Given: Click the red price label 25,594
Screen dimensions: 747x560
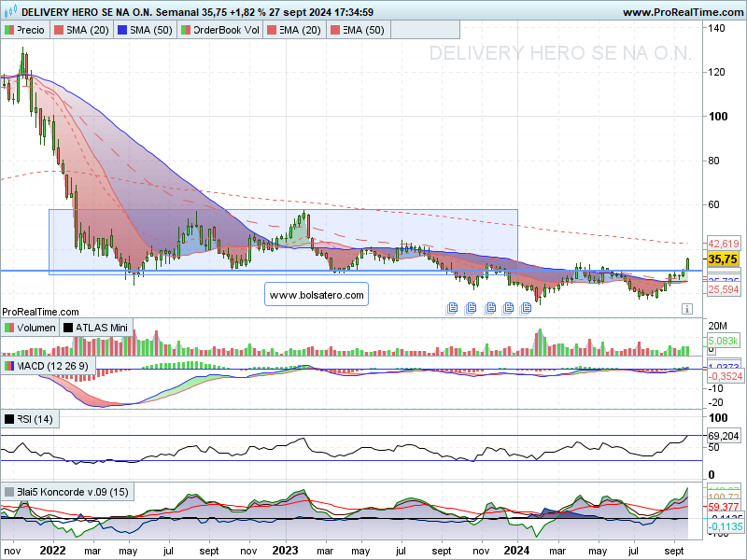Looking at the screenshot, I should click(723, 289).
